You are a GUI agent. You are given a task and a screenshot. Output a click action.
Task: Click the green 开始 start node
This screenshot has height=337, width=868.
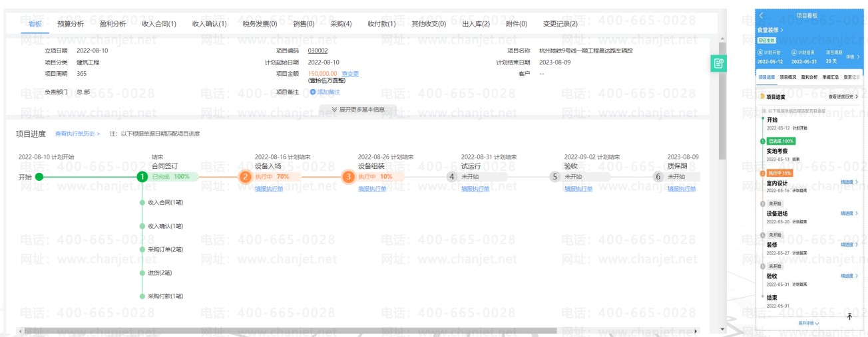pos(39,177)
